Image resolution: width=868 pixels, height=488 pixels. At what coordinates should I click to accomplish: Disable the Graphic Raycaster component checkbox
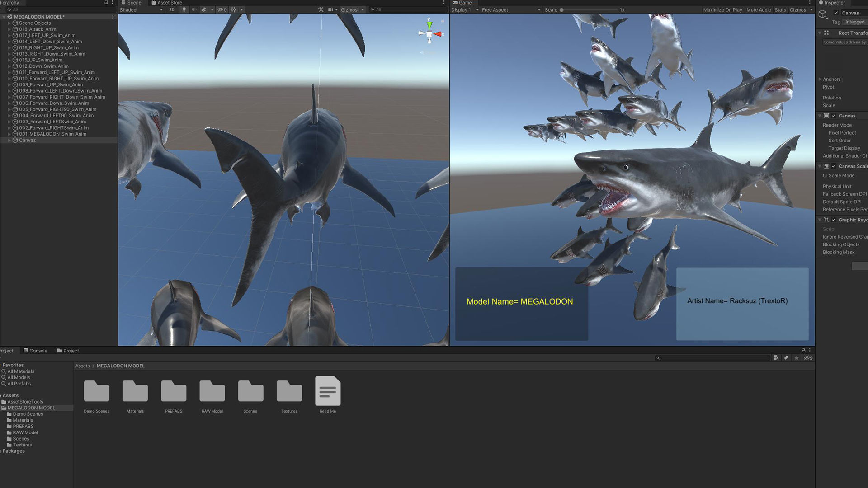coord(834,220)
